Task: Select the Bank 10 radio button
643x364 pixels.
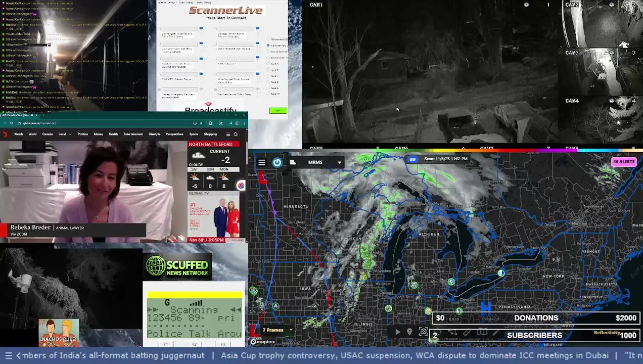Action: (268, 94)
